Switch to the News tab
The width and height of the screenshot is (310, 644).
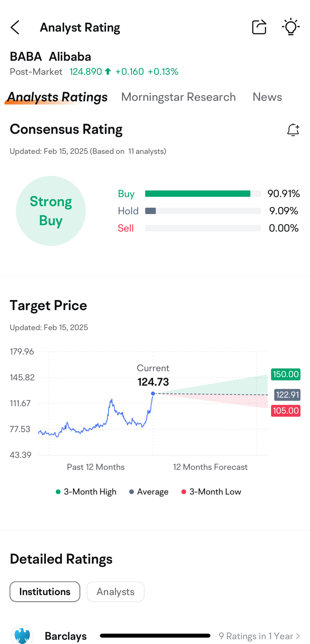(267, 97)
